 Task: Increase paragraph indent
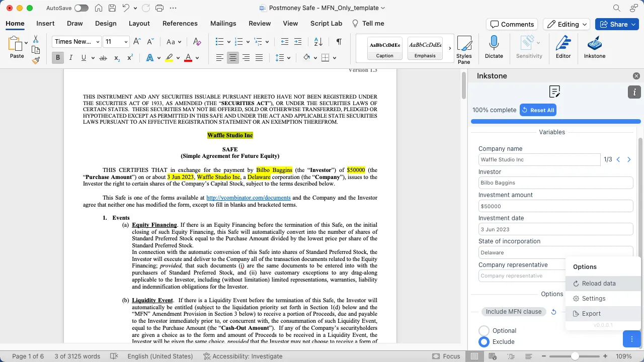[x=298, y=42]
